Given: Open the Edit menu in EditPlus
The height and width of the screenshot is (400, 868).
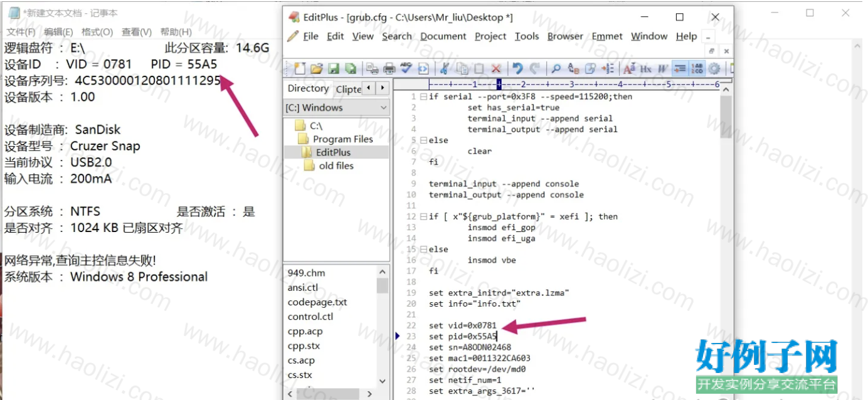Looking at the screenshot, I should click(336, 36).
